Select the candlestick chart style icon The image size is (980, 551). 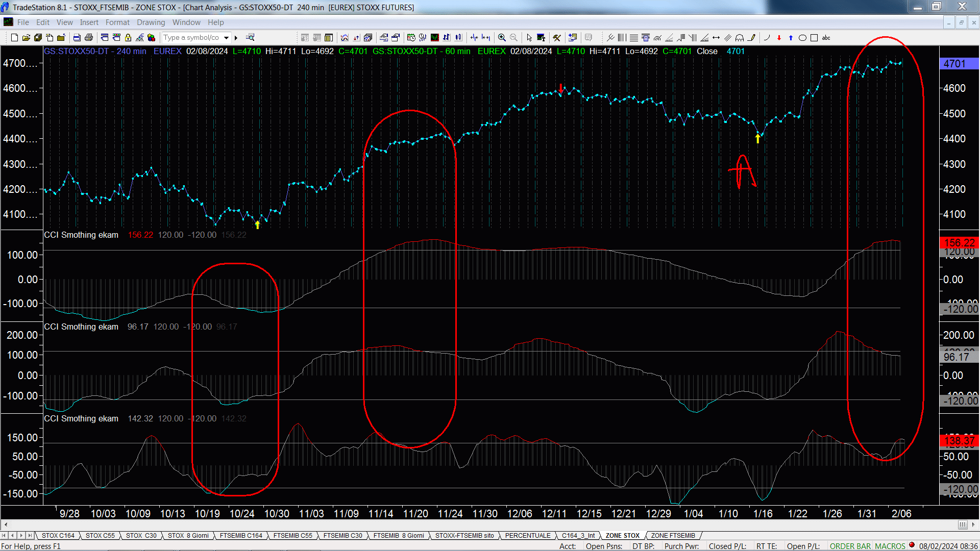(x=458, y=37)
